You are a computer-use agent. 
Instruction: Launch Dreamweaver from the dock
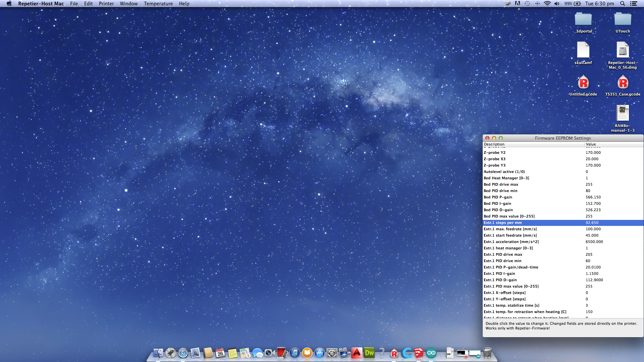coord(369,353)
